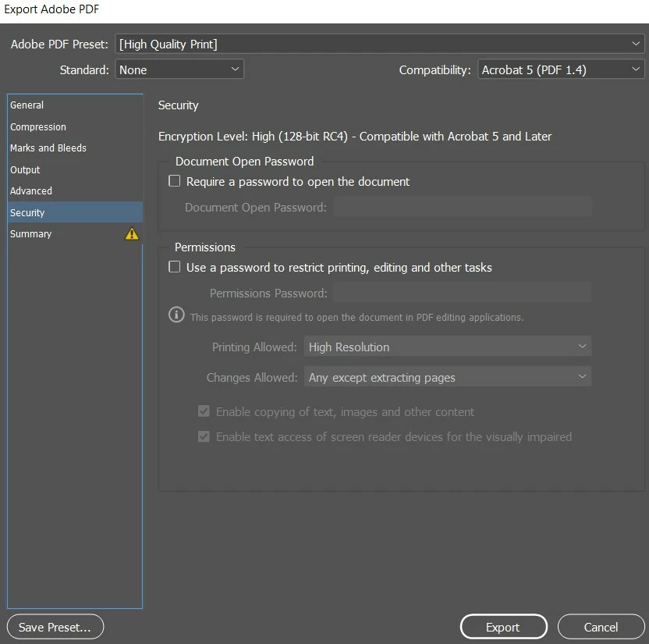This screenshot has width=649, height=644.
Task: Cancel the PDF export dialog
Action: 601,627
